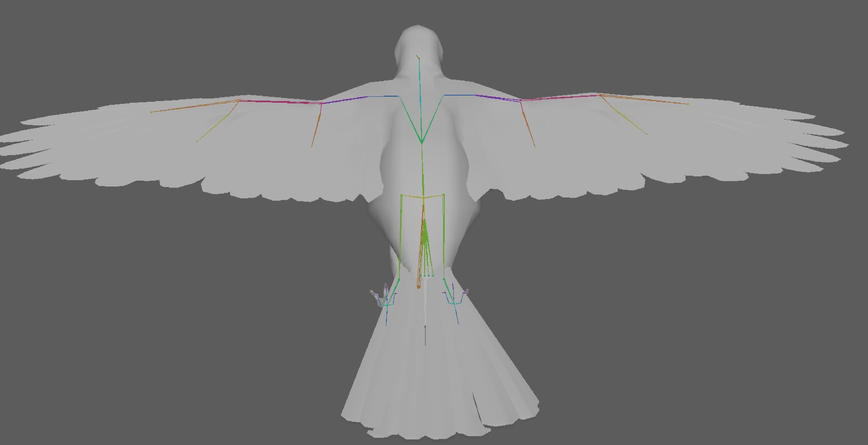The height and width of the screenshot is (445, 868).
Task: Pick the chest joint where green bones converge
Action: coord(422,142)
